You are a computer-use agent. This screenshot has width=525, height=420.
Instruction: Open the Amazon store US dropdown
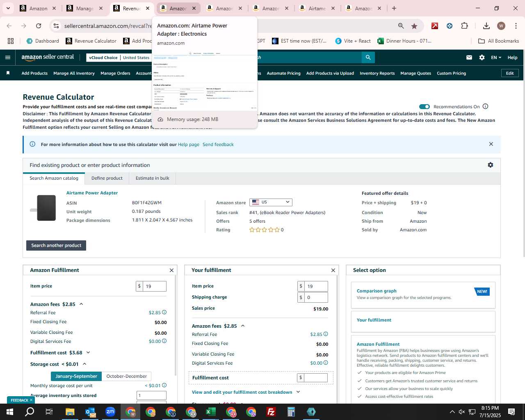[x=271, y=202]
